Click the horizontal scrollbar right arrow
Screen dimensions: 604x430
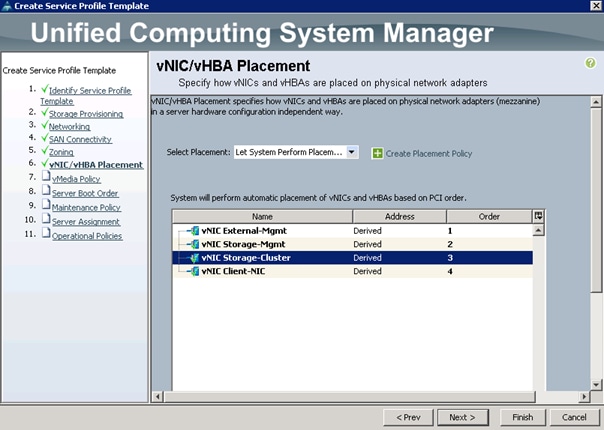584,396
